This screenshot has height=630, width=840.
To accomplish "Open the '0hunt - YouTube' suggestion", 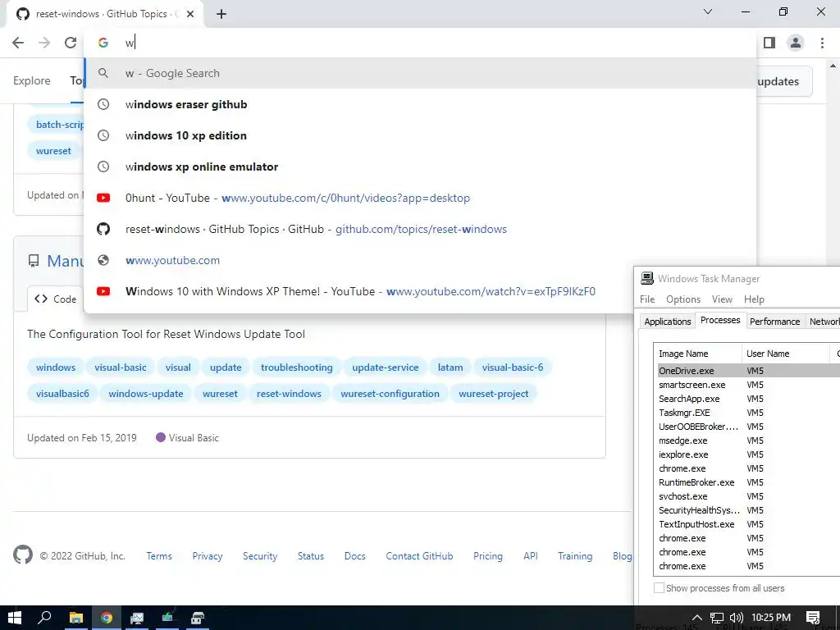I will pyautogui.click(x=421, y=198).
